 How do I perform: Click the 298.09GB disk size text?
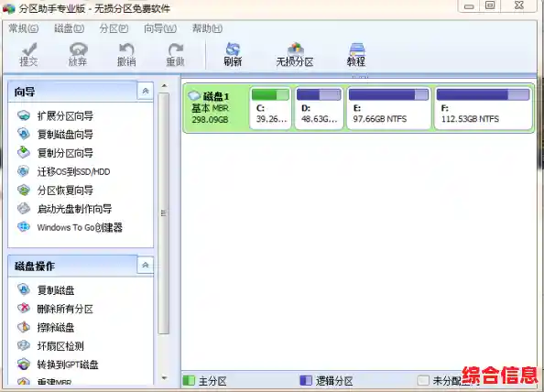210,120
